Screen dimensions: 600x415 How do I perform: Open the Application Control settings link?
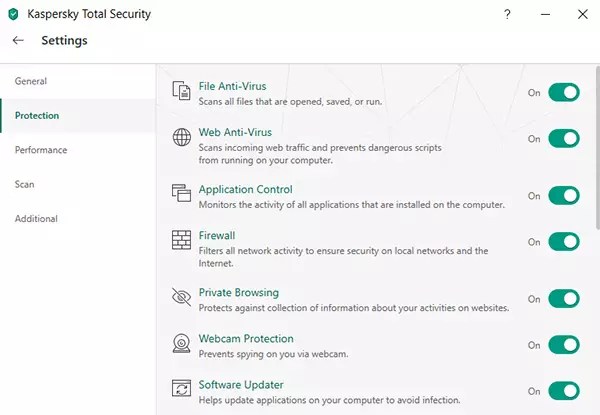[245, 189]
